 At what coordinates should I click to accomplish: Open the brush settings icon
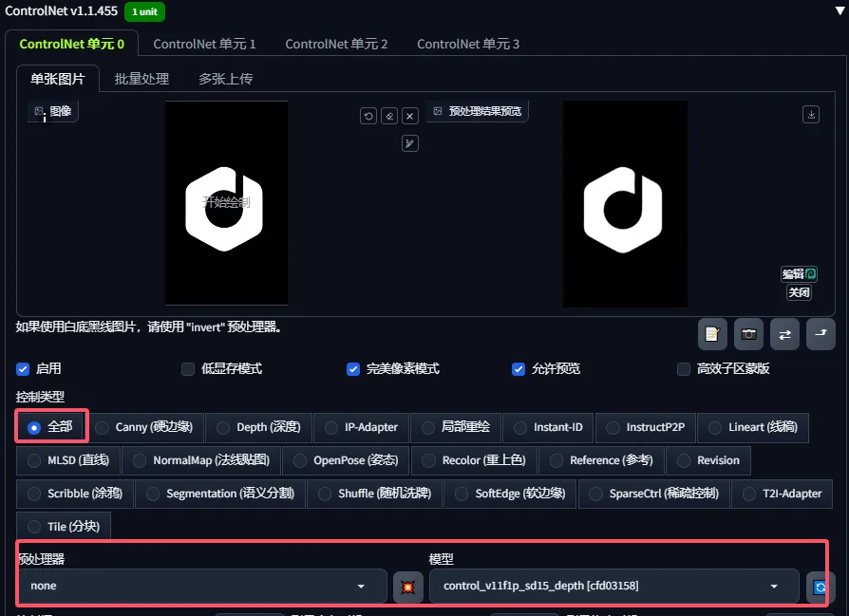pyautogui.click(x=410, y=143)
